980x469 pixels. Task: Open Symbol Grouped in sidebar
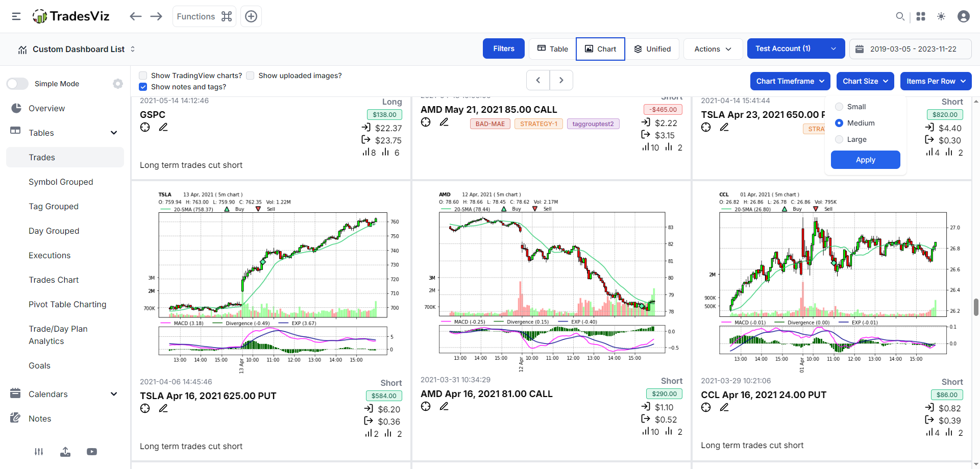pos(61,182)
